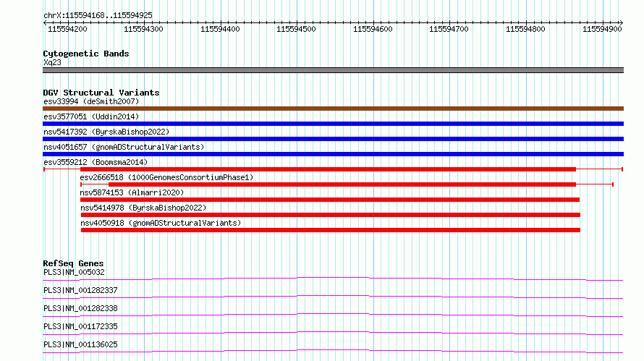
Task: Open variant esv3577051 (Uddin2014) label
Action: click(x=91, y=116)
